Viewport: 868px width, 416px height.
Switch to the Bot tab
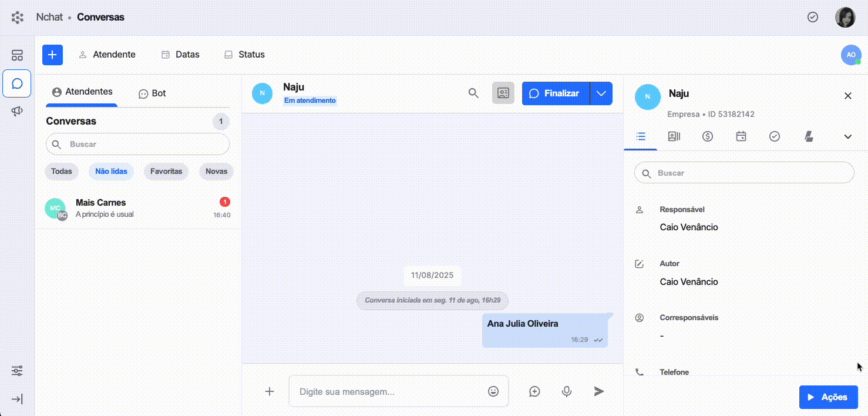(x=152, y=93)
